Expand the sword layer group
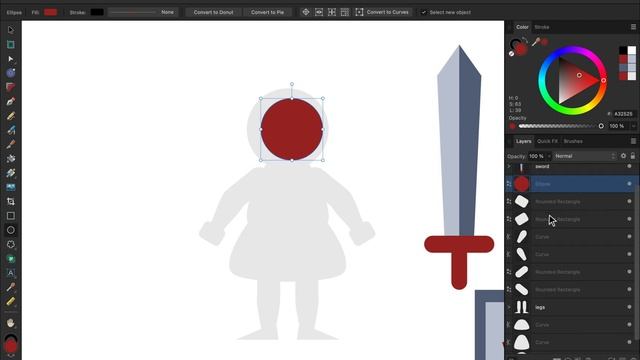This screenshot has width=640, height=360. (509, 167)
